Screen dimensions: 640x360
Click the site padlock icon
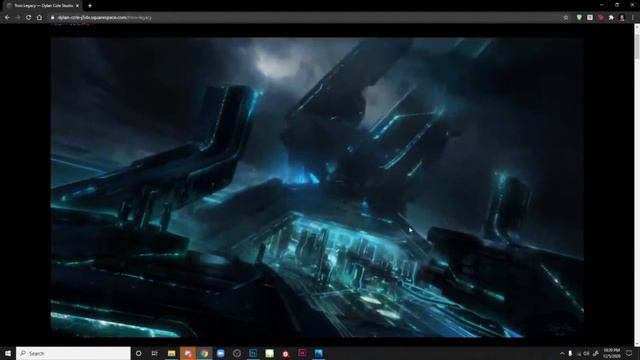(53, 18)
